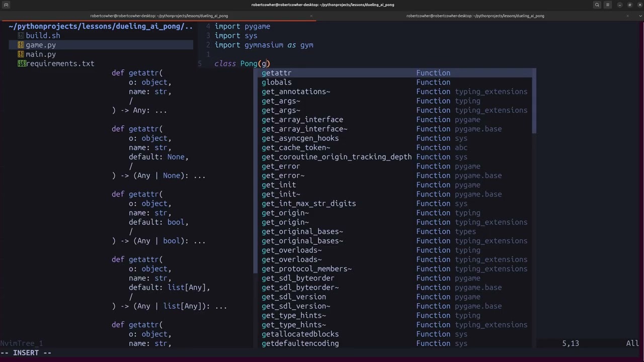The image size is (644, 362).
Task: Maximize the terminal window
Action: (x=629, y=5)
